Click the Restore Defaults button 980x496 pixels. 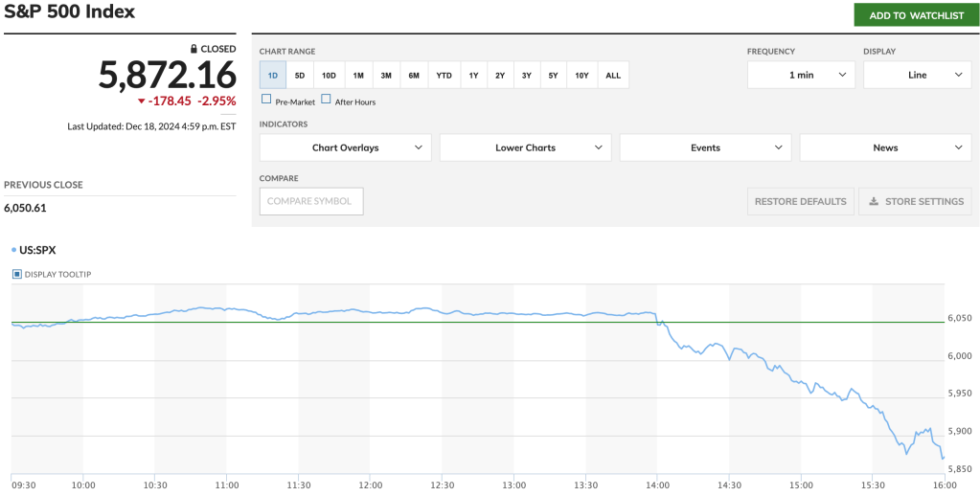pos(800,202)
